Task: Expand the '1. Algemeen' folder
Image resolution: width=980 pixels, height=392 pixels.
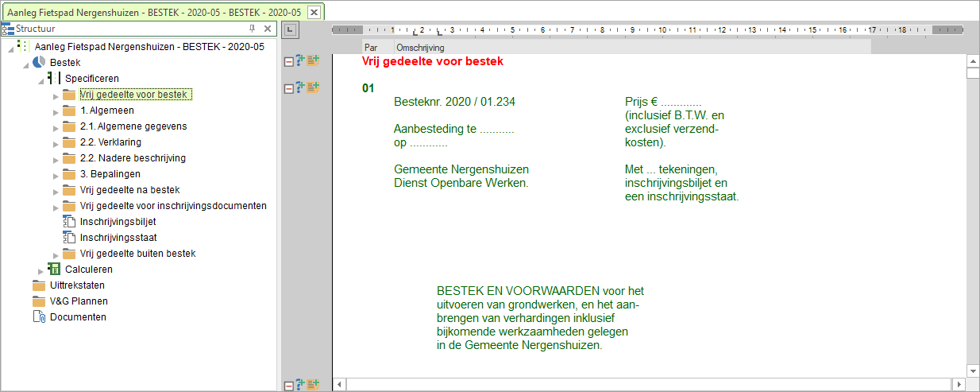Action: pyautogui.click(x=56, y=111)
